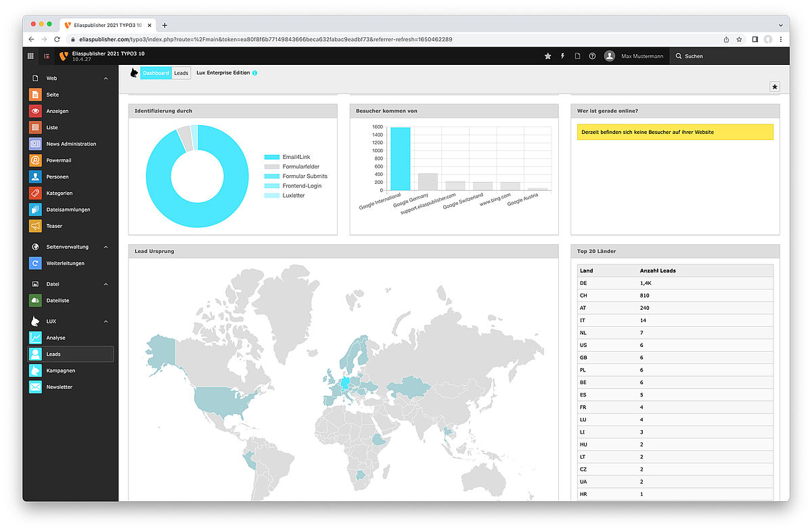
Task: Collapse the Seitenverwaltung module group
Action: point(106,247)
